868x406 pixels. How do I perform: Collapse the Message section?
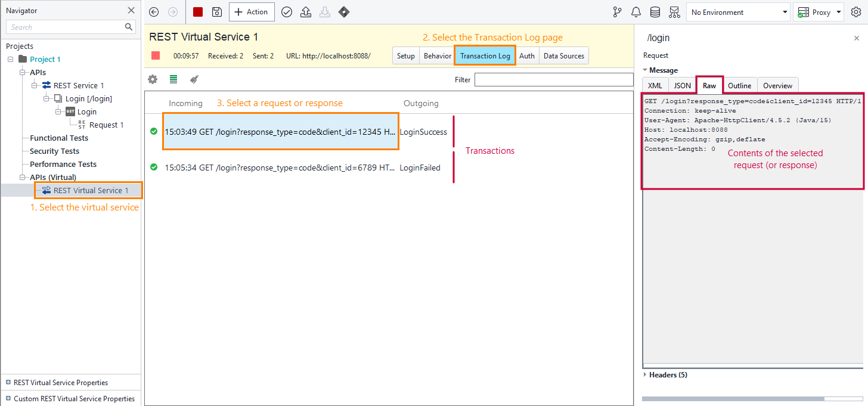pyautogui.click(x=646, y=70)
